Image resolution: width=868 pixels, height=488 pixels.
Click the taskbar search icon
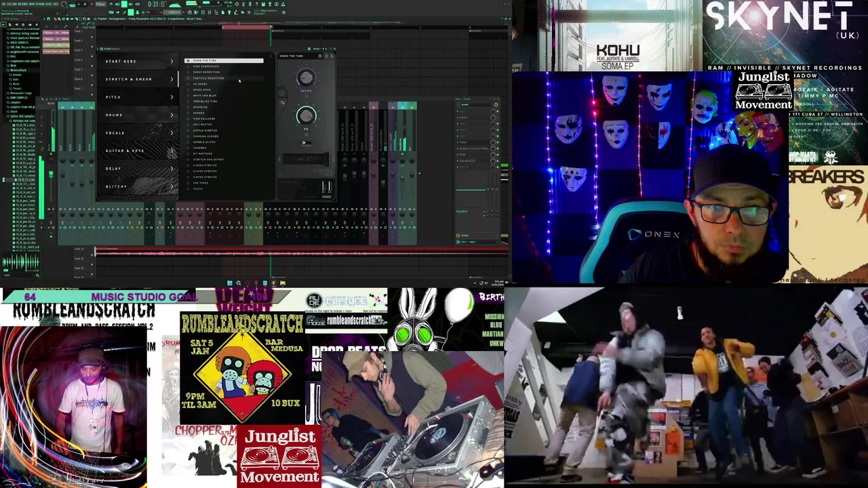click(x=238, y=283)
